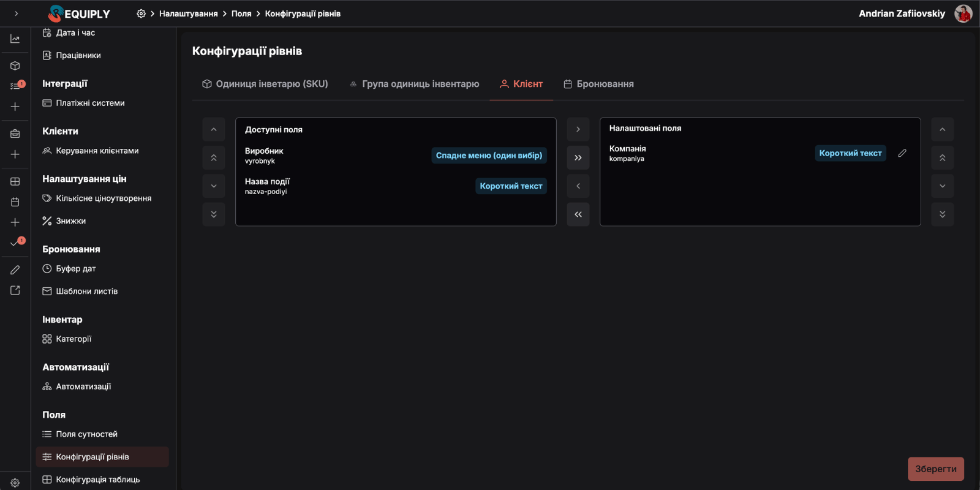Open Поля сутностей in sidebar
The width and height of the screenshot is (980, 490).
(86, 434)
